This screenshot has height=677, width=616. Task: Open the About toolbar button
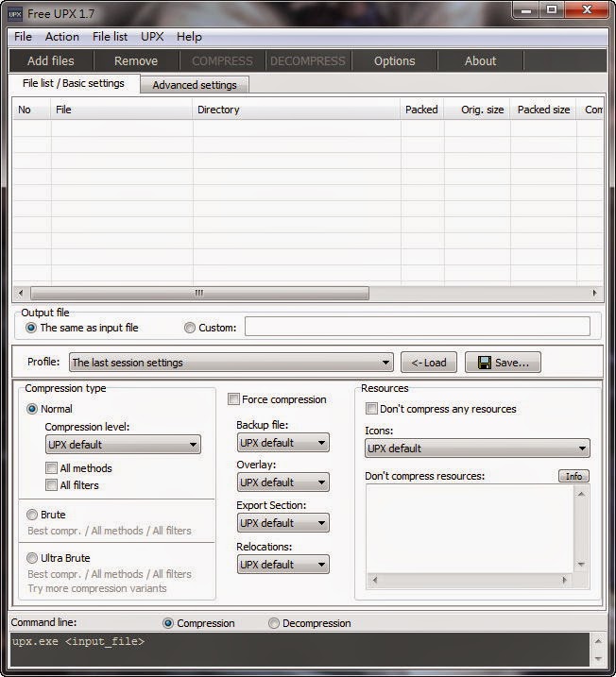480,60
